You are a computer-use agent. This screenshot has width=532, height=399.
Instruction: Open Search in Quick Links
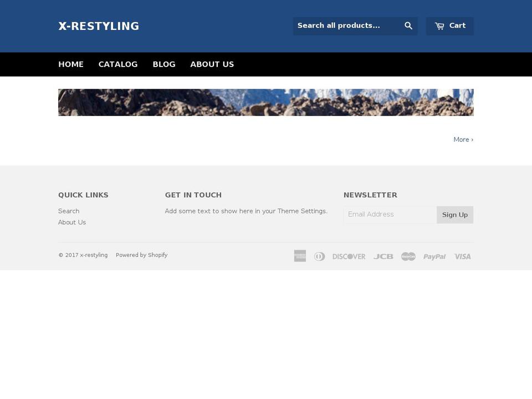point(69,211)
